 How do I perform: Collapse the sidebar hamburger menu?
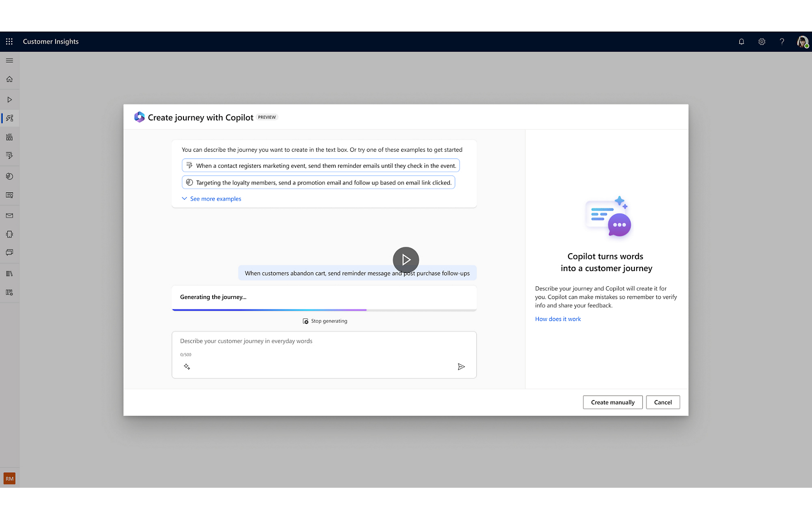(x=9, y=60)
